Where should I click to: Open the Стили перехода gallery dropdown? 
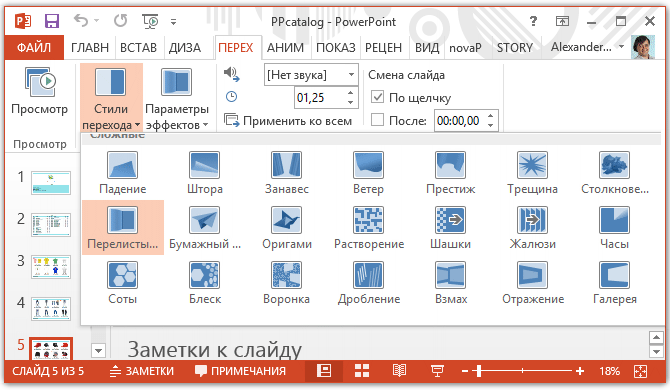[111, 97]
